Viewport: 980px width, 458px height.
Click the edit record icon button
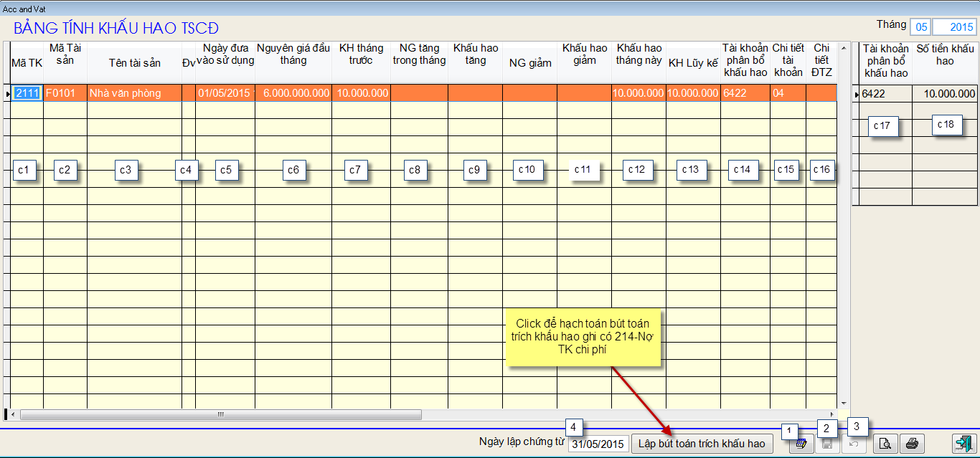click(x=801, y=444)
